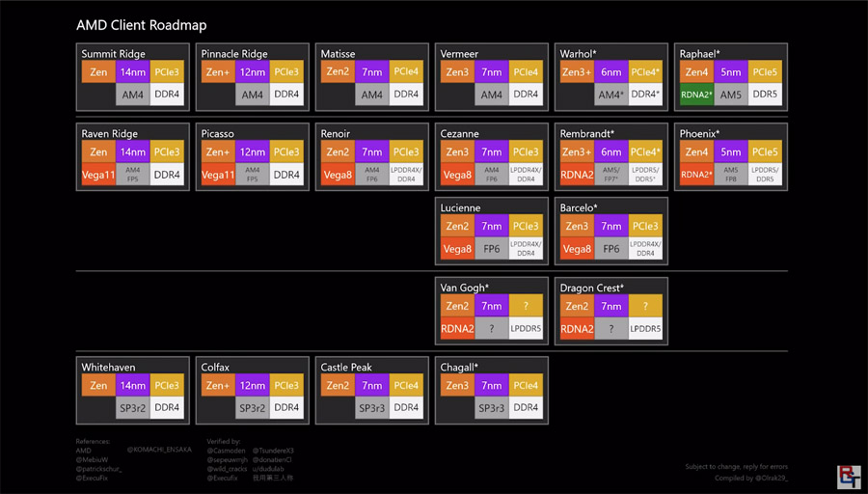The width and height of the screenshot is (868, 494).
Task: Click the "@patrickschur_" reference handle
Action: coord(98,469)
